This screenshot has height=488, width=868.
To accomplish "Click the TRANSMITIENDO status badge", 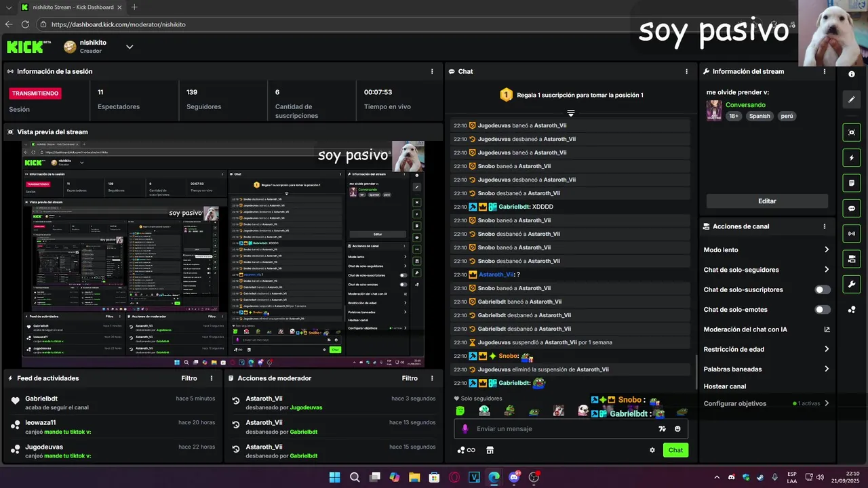I will click(35, 94).
